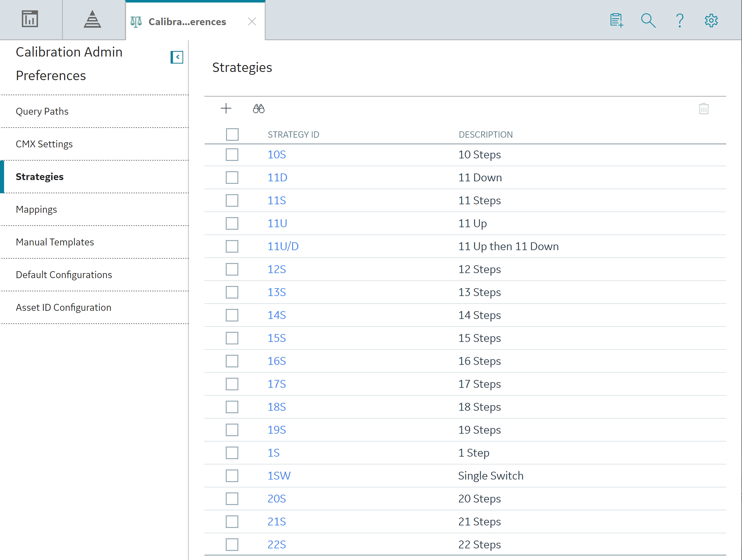Viewport: 742px width, 560px height.
Task: Check the 14S strategy row checkbox
Action: 232,315
